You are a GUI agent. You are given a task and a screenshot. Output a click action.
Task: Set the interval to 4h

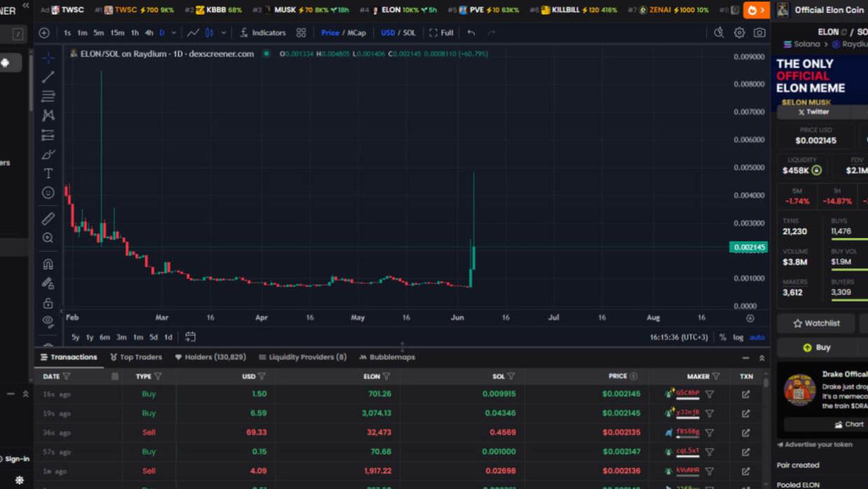[x=148, y=33]
